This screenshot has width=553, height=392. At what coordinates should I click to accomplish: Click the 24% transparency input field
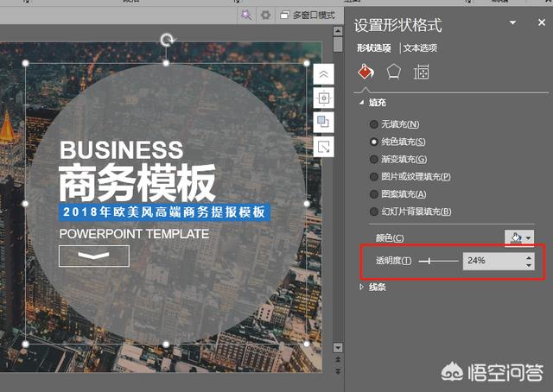(493, 262)
